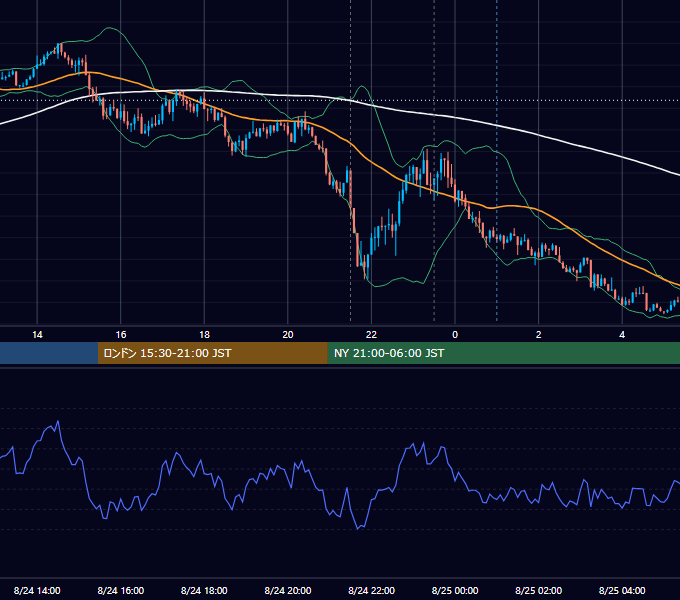Click the 8/25 04:00 date label
The width and height of the screenshot is (680, 600).
pos(622,590)
